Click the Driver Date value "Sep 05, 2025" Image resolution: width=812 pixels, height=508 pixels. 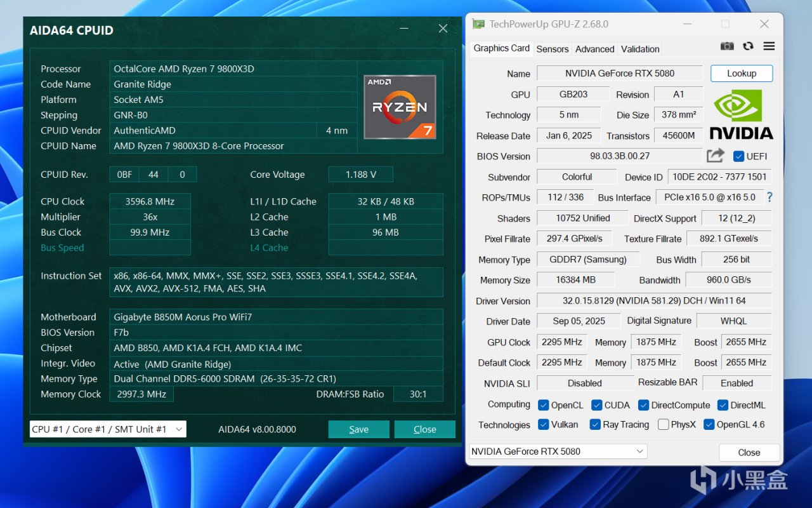(579, 321)
